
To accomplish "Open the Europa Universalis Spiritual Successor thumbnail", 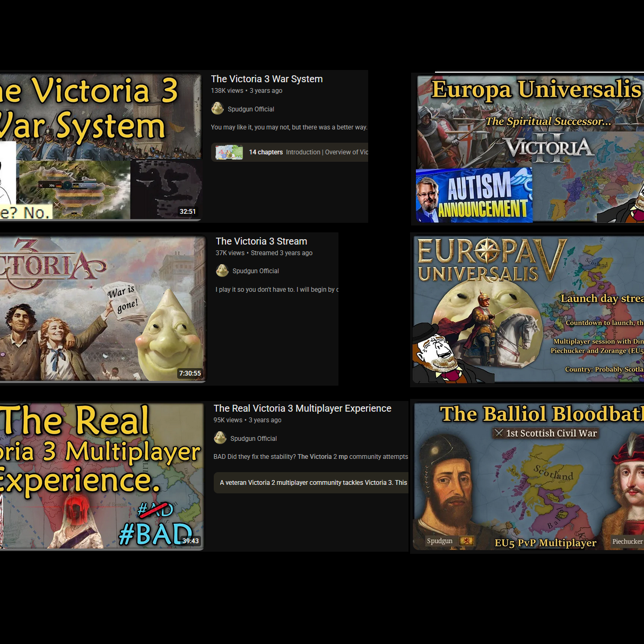I will 530,149.
